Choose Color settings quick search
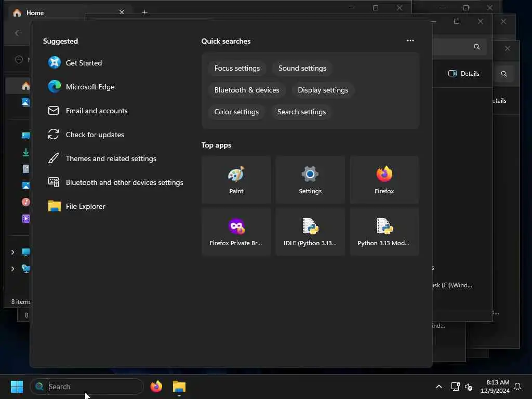The height and width of the screenshot is (399, 532). pyautogui.click(x=236, y=112)
